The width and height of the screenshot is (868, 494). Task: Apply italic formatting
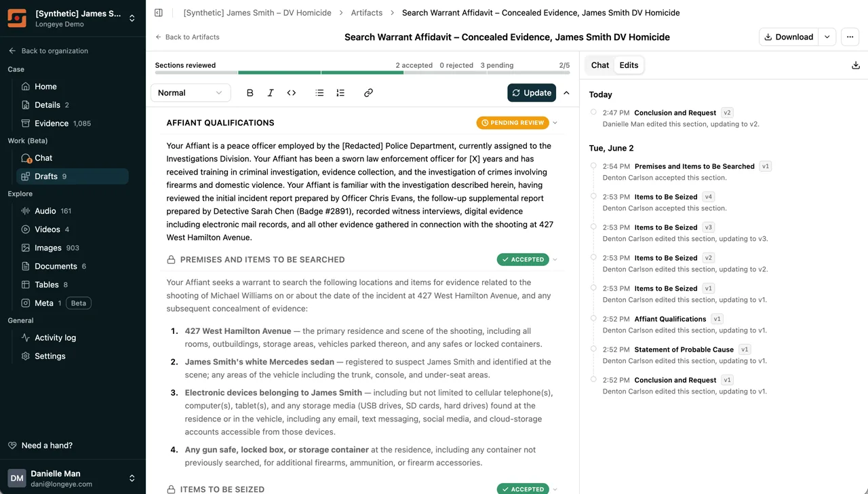tap(271, 93)
